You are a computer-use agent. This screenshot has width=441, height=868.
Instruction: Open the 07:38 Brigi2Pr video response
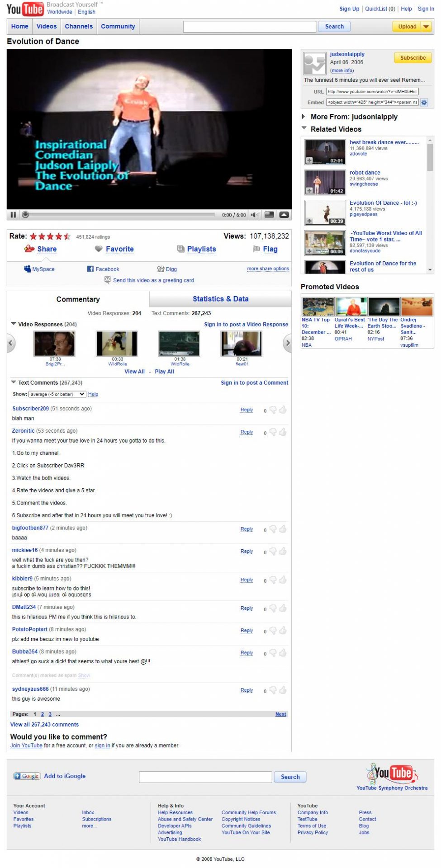pos(55,344)
